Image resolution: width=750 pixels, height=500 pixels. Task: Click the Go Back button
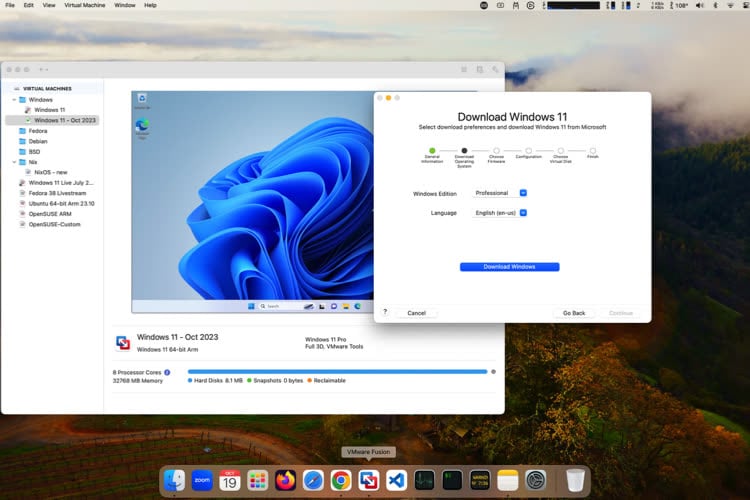pyautogui.click(x=574, y=313)
